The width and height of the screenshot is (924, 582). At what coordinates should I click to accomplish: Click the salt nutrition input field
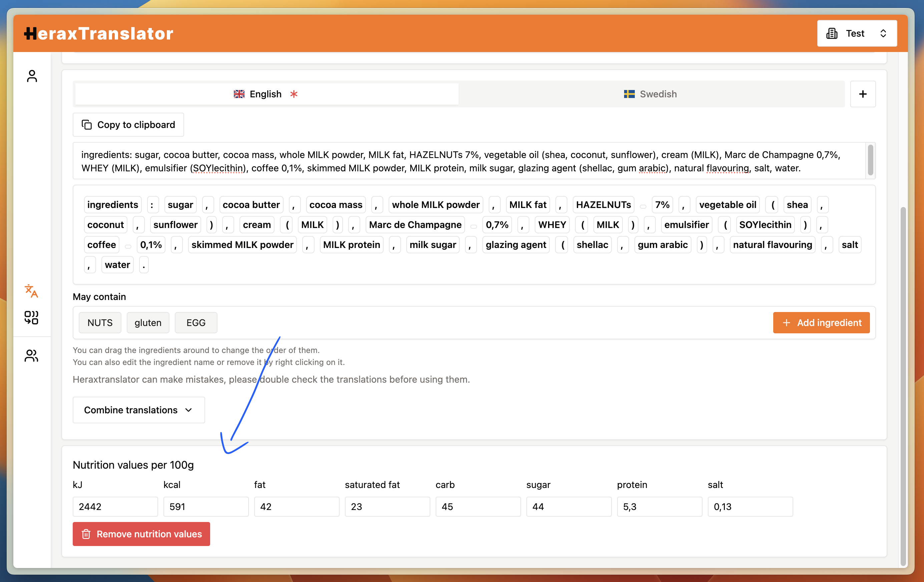pos(750,507)
